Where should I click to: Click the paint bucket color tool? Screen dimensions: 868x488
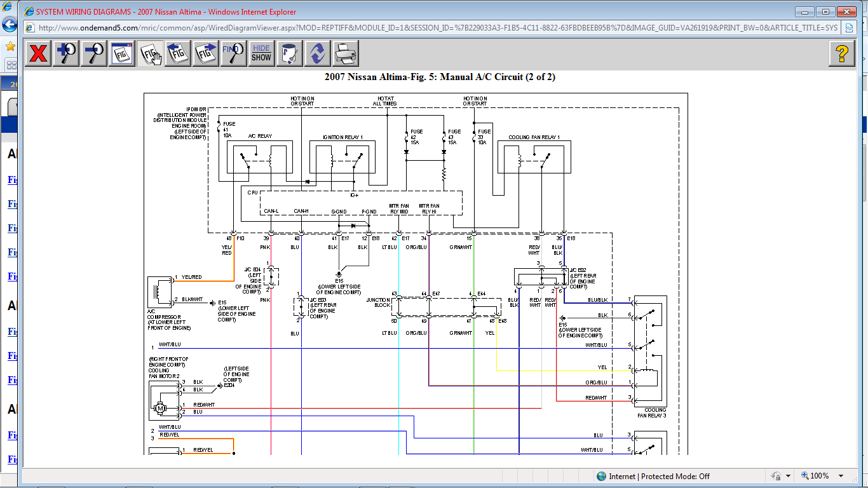[289, 53]
